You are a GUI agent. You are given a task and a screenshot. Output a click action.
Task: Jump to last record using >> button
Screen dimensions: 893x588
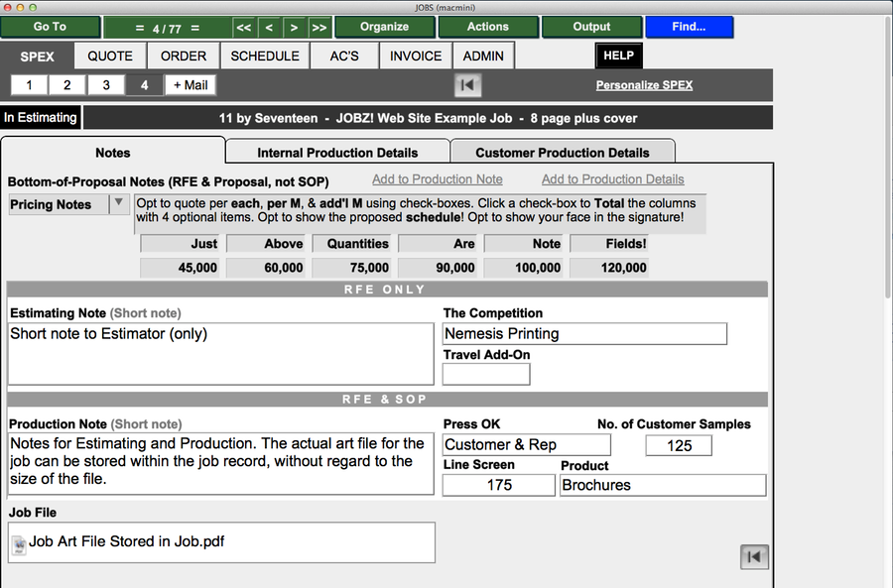tap(319, 27)
